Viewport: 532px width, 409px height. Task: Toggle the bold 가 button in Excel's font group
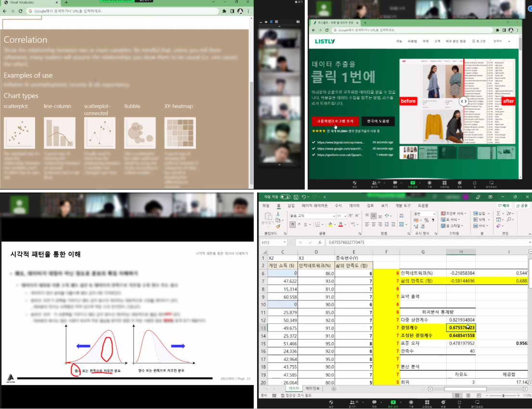click(292, 224)
